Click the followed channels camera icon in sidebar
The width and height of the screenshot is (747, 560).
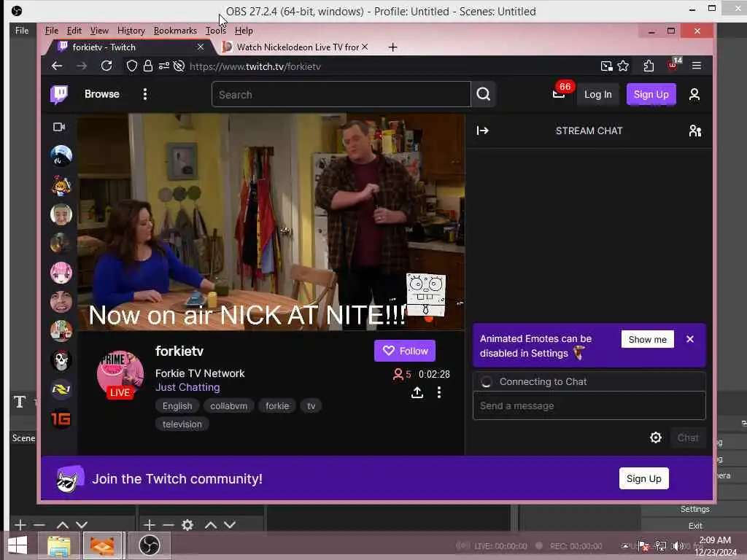point(59,127)
